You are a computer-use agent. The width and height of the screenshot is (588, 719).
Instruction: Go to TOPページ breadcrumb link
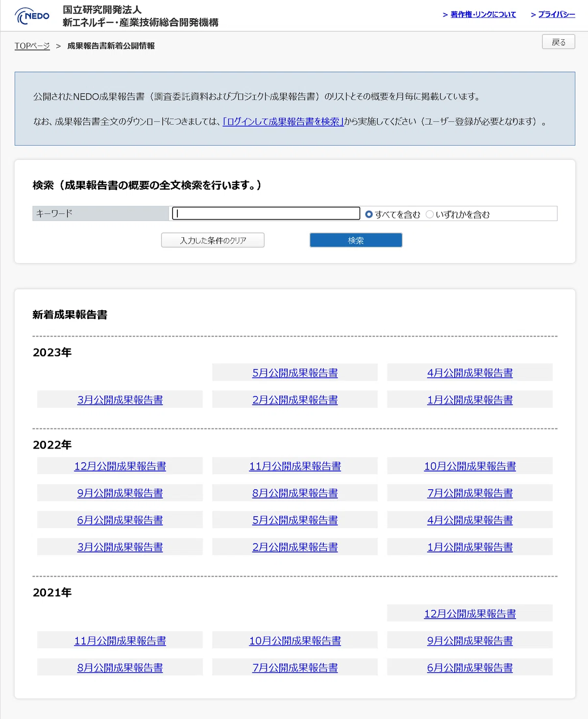32,46
